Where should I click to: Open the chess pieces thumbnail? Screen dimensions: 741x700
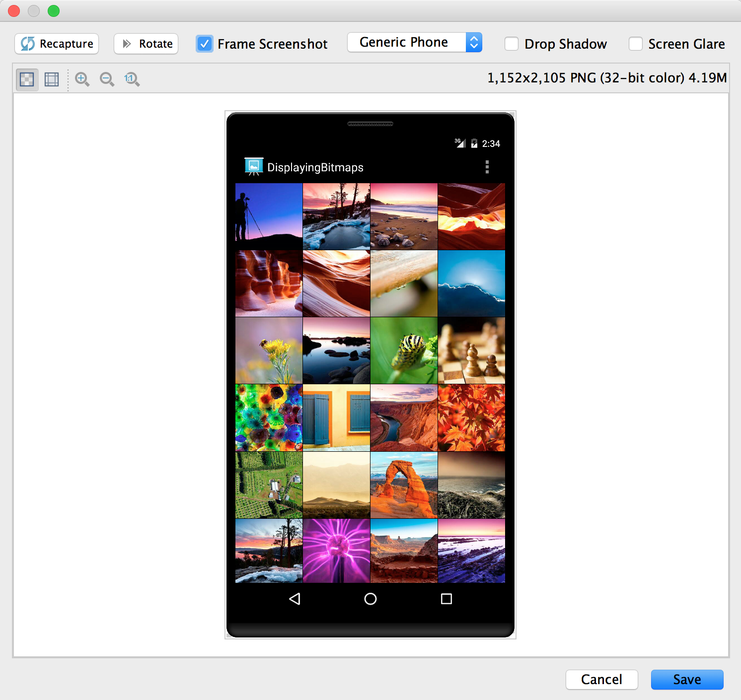pyautogui.click(x=471, y=350)
